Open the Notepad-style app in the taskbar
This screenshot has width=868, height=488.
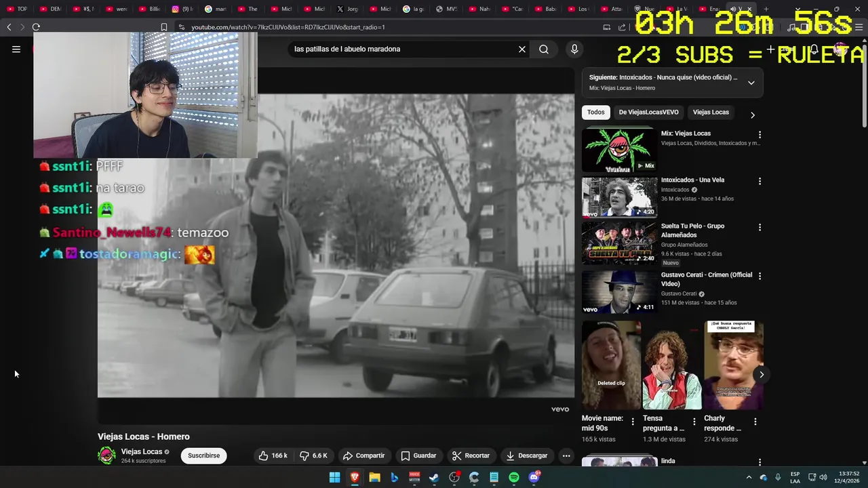point(494,478)
